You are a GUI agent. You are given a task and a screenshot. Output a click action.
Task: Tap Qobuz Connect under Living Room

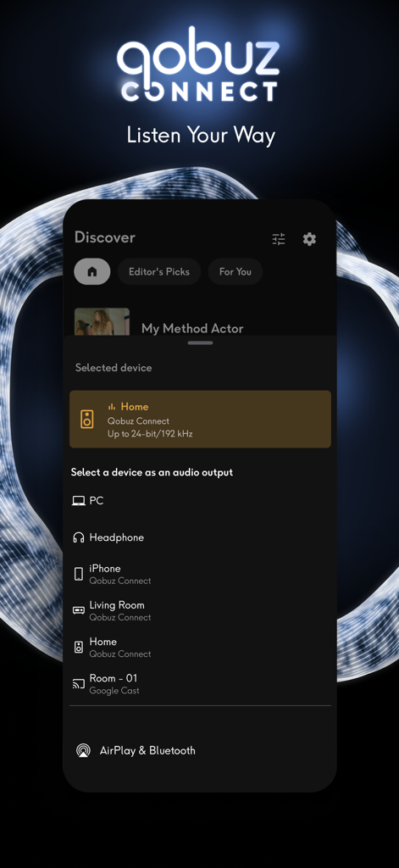click(x=120, y=617)
